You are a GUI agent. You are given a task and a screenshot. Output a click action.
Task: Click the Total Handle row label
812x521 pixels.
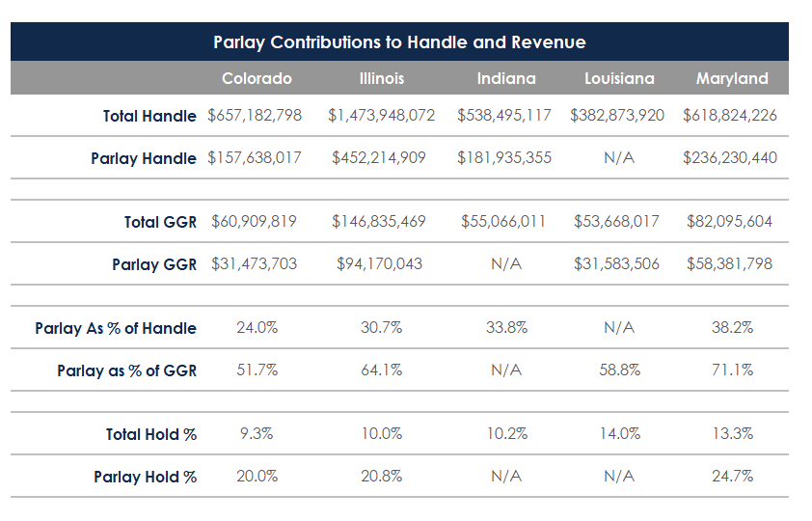tap(149, 116)
